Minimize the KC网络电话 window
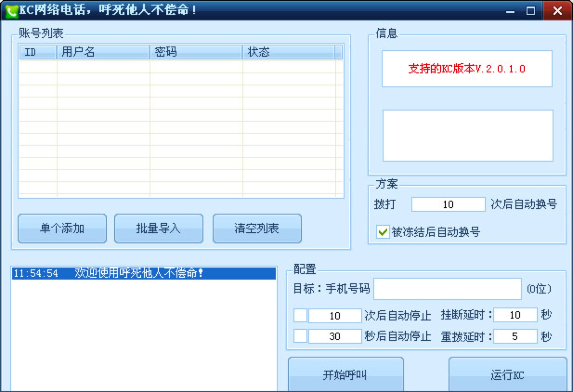The width and height of the screenshot is (573, 392). 510,11
